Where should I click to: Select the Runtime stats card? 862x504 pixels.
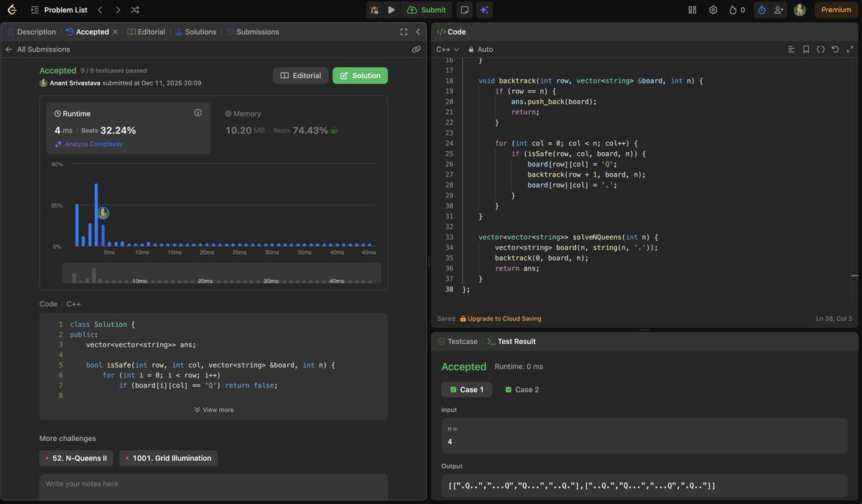pyautogui.click(x=129, y=128)
